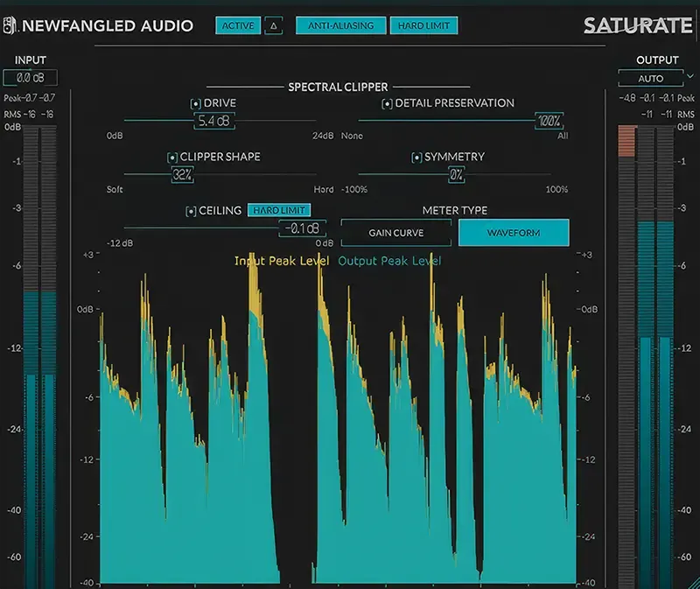Click the Ceiling bracket icon
The width and height of the screenshot is (700, 589).
(x=191, y=211)
